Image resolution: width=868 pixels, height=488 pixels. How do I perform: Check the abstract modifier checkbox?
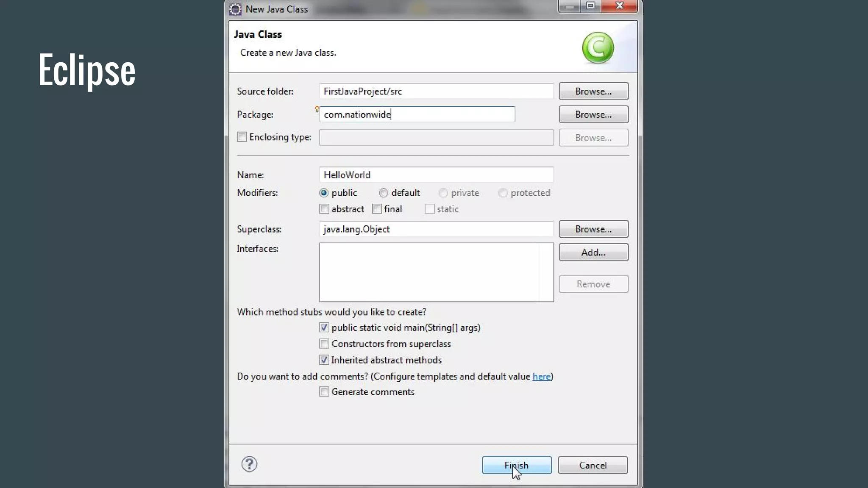click(324, 209)
